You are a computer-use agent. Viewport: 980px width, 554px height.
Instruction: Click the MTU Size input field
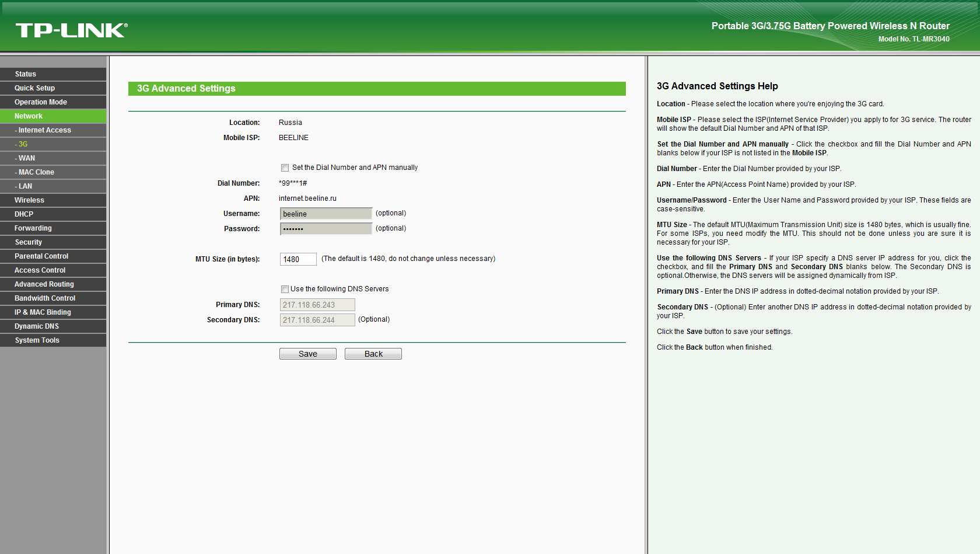click(x=298, y=259)
